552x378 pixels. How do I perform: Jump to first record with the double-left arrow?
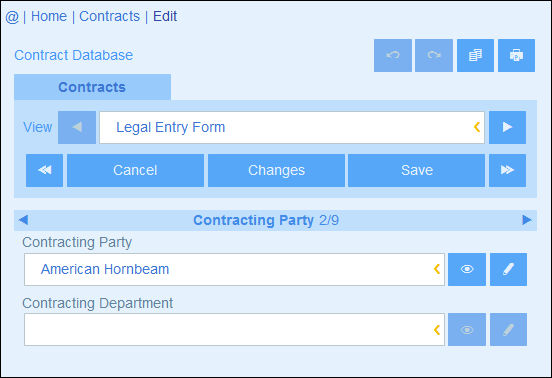[44, 170]
